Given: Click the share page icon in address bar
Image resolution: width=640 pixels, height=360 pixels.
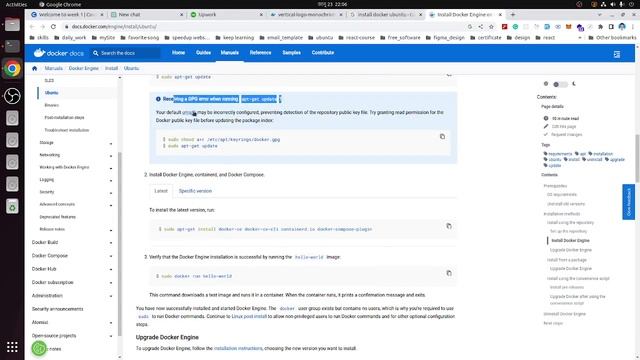Looking at the screenshot, I should [480, 27].
